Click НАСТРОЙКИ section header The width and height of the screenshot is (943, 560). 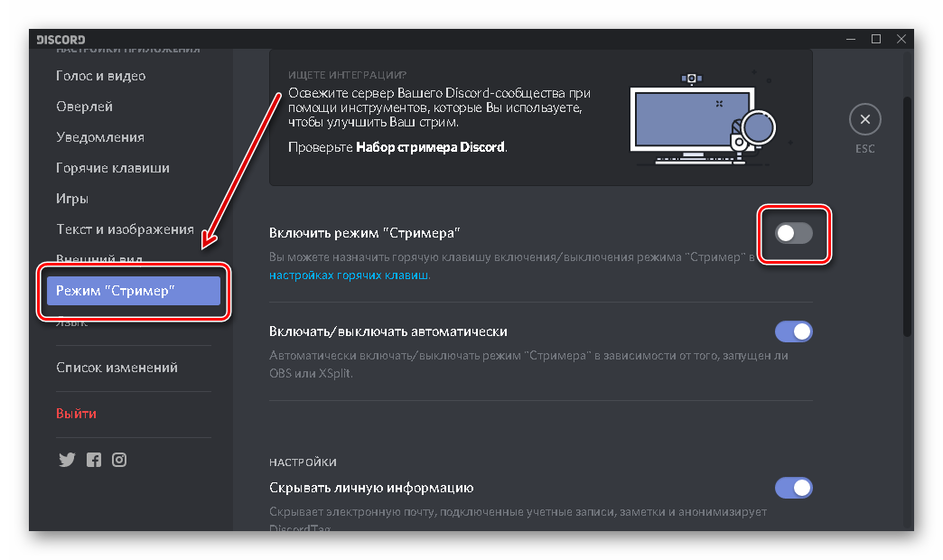click(x=303, y=462)
